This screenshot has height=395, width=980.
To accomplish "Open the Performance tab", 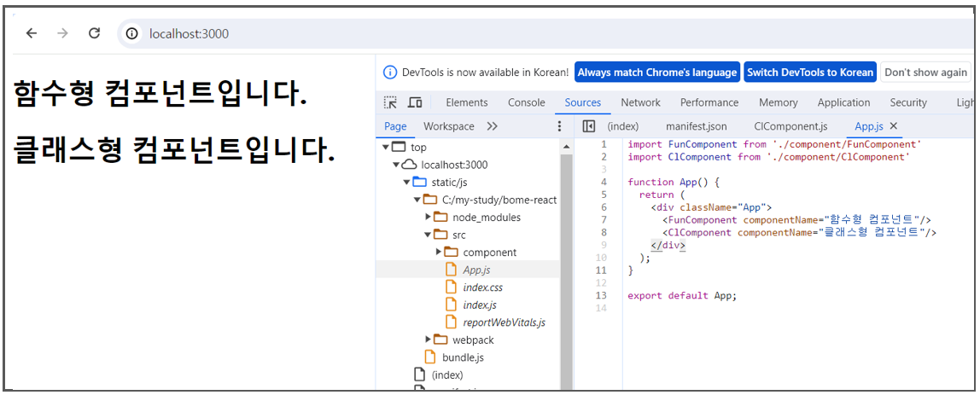I will pos(709,102).
